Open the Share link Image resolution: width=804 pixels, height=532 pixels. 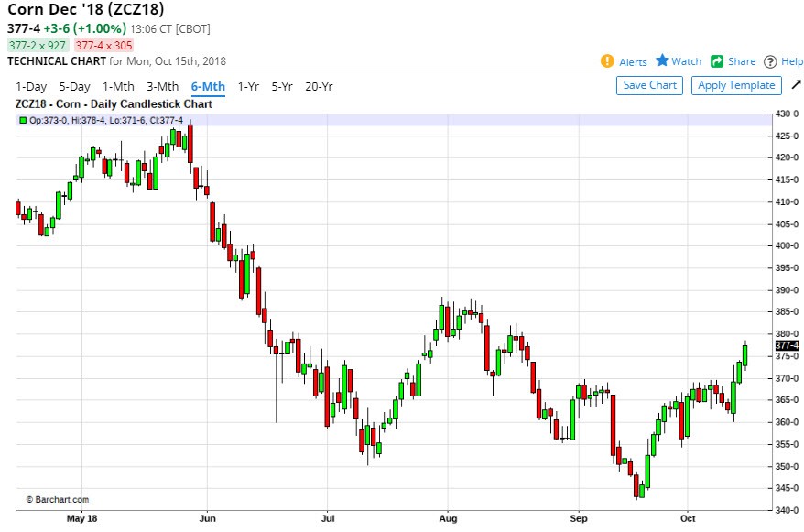pos(742,61)
